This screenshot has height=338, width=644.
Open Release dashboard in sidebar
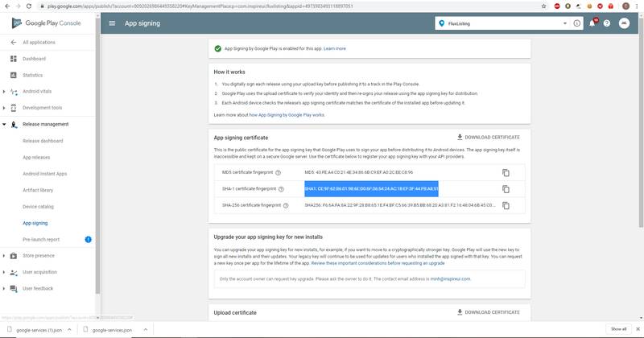pos(43,141)
